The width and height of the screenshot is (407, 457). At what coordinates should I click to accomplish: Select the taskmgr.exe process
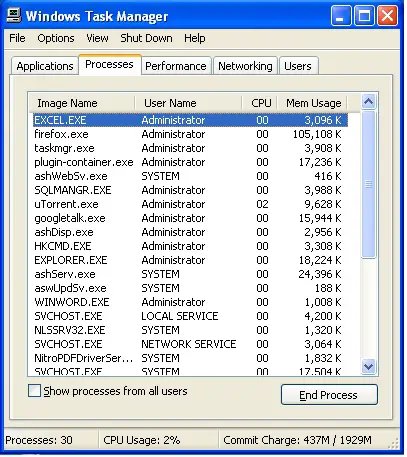(190, 148)
